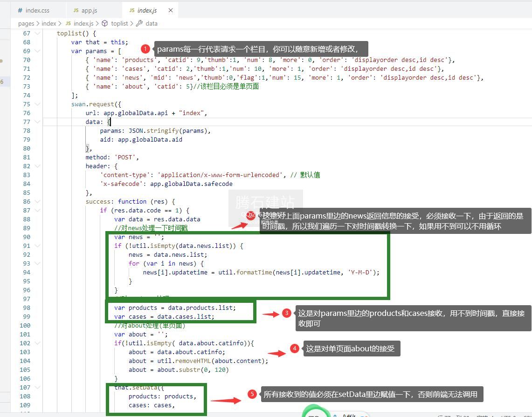532x417 pixels.
Task: Click the 'products' params row on line 70
Action: [x=270, y=60]
